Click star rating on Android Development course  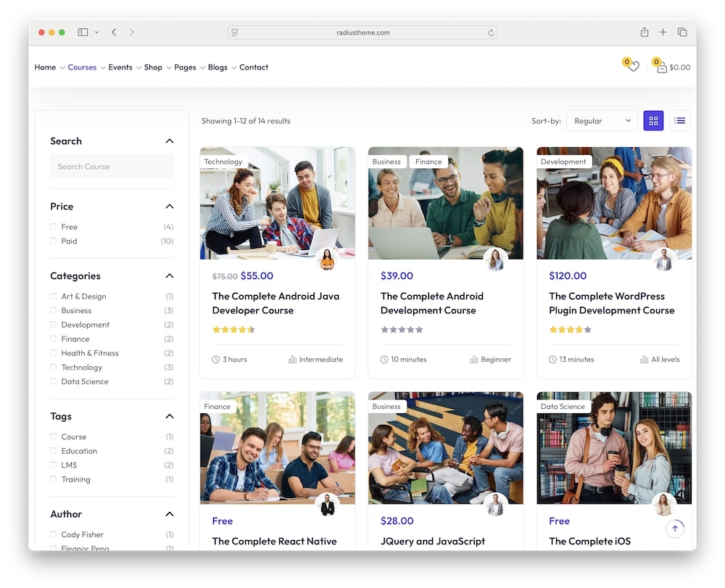pyautogui.click(x=402, y=330)
